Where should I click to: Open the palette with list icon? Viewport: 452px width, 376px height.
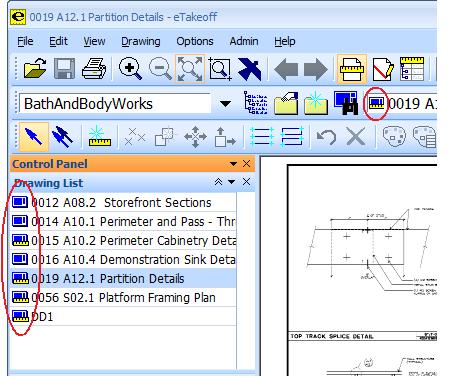click(x=424, y=137)
